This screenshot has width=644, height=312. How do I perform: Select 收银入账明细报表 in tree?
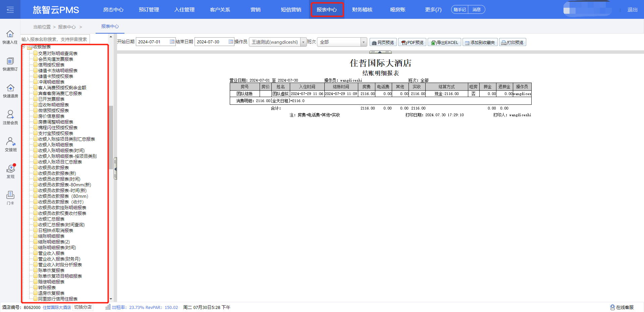[x=56, y=145]
